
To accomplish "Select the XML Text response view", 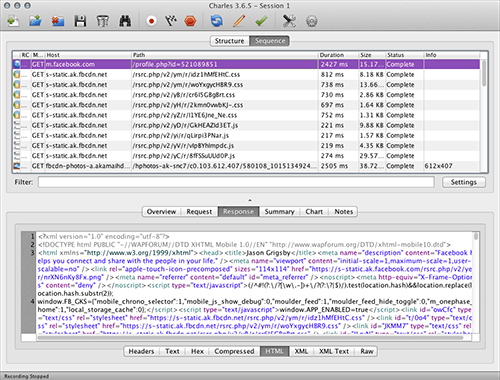I will 334,351.
